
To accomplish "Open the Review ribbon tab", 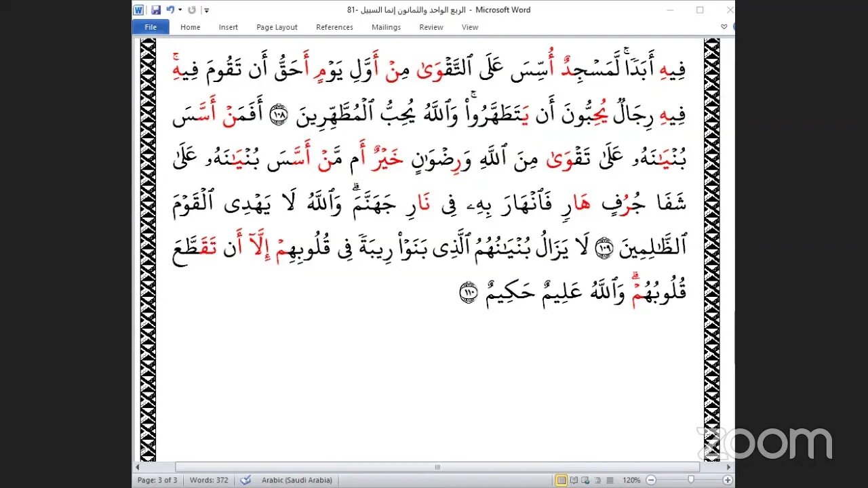I will (431, 27).
